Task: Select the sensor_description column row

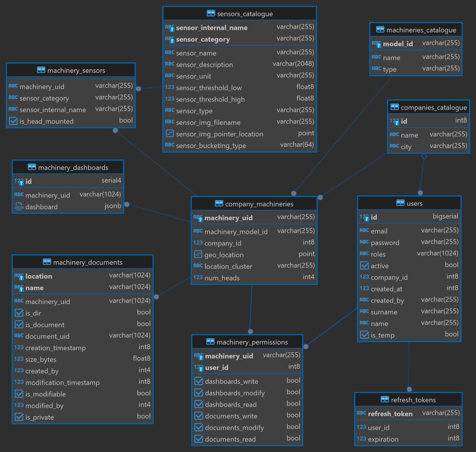Action: [x=239, y=64]
